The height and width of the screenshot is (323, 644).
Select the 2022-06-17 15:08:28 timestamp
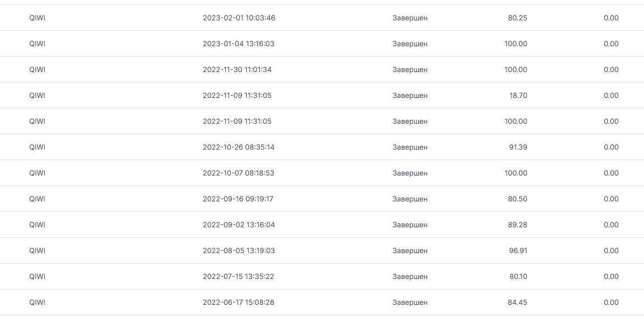click(x=238, y=303)
